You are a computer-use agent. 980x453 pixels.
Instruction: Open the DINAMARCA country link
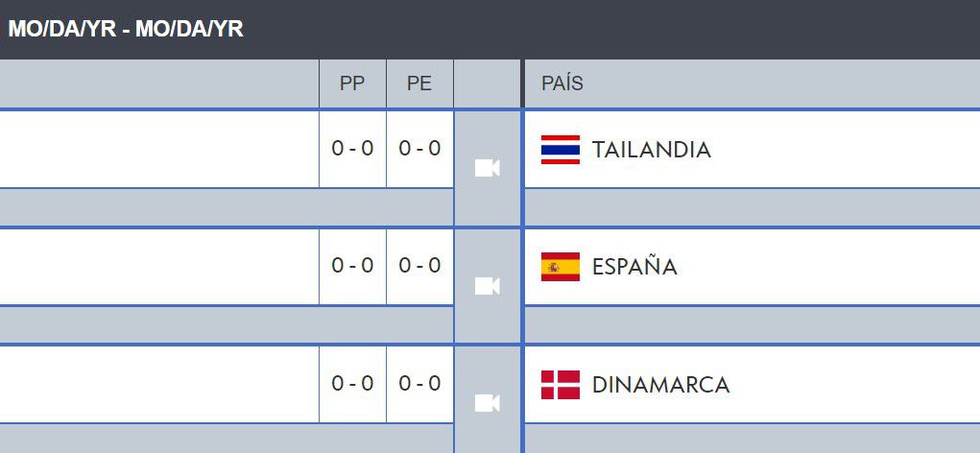click(660, 385)
